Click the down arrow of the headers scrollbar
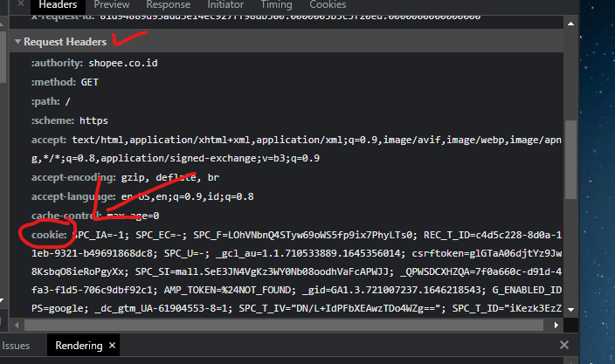 tap(570, 310)
